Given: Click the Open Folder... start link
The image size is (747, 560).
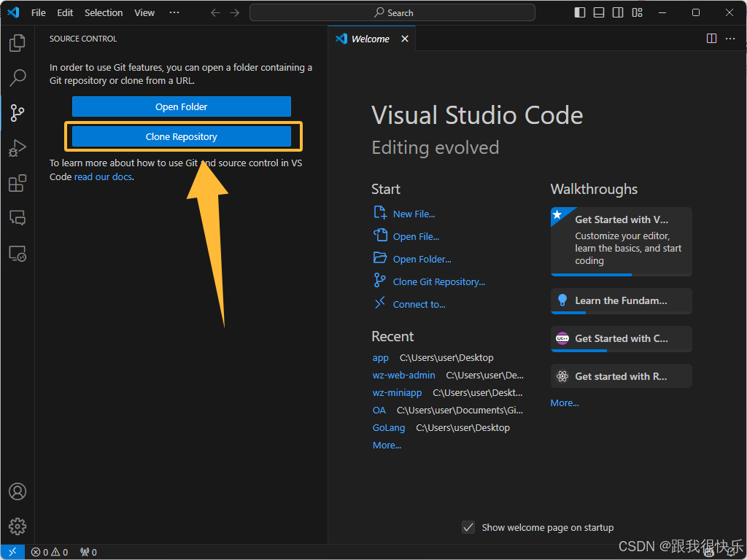Looking at the screenshot, I should pyautogui.click(x=422, y=260).
